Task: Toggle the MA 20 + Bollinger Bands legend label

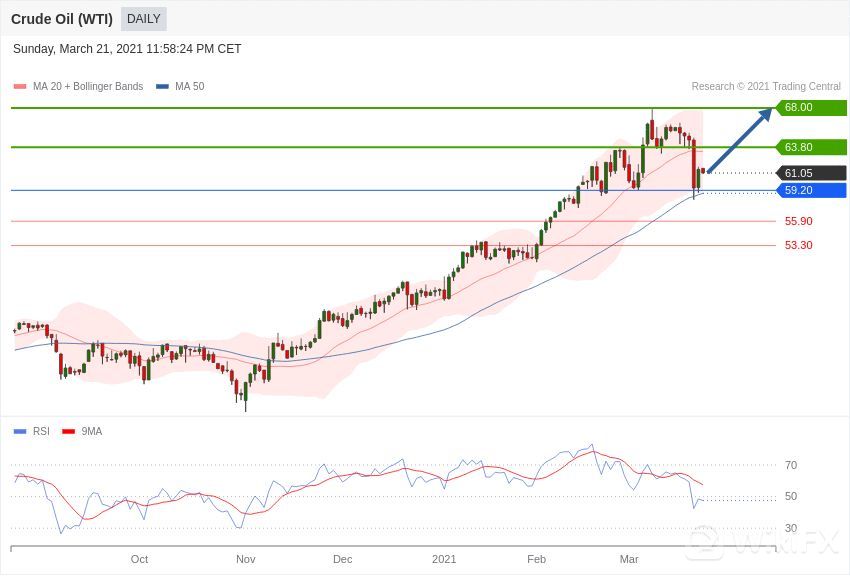Action: click(x=88, y=87)
